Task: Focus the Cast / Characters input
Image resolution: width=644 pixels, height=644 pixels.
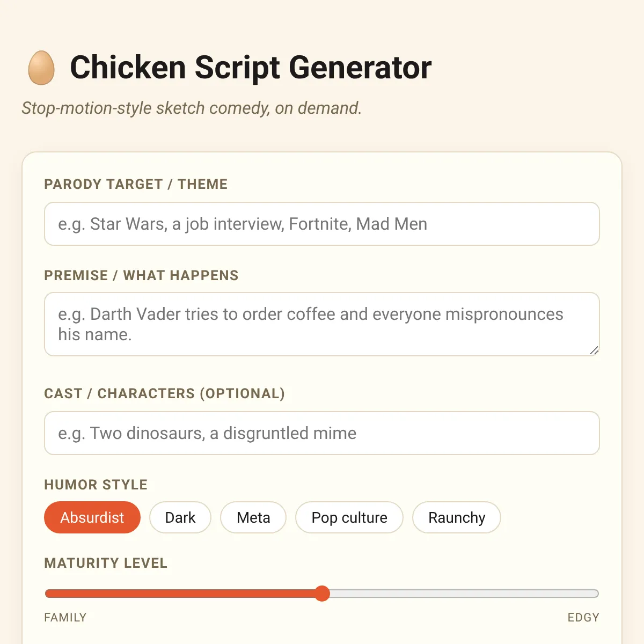Action: (322, 433)
